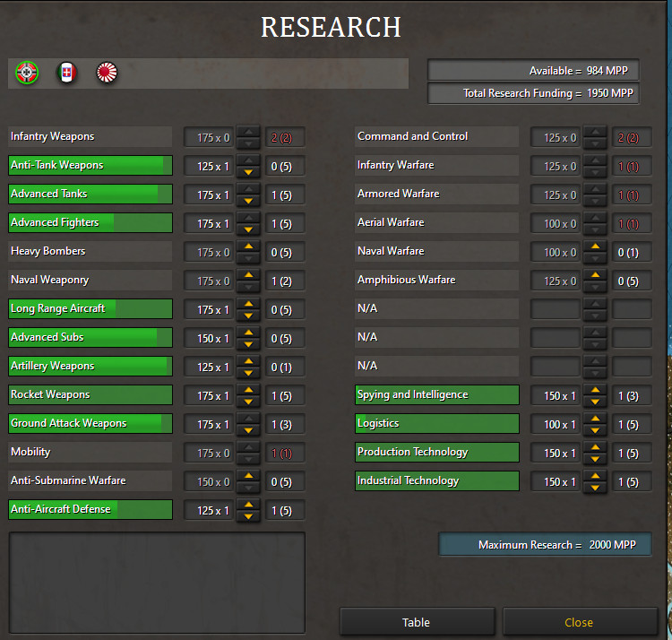This screenshot has width=672, height=640.
Task: Select the Naval Warfare research label
Action: [x=437, y=252]
